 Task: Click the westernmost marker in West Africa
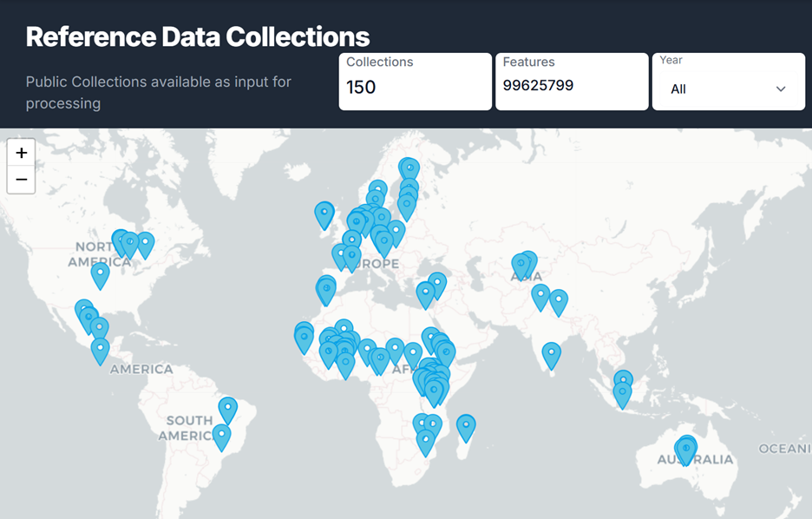304,338
